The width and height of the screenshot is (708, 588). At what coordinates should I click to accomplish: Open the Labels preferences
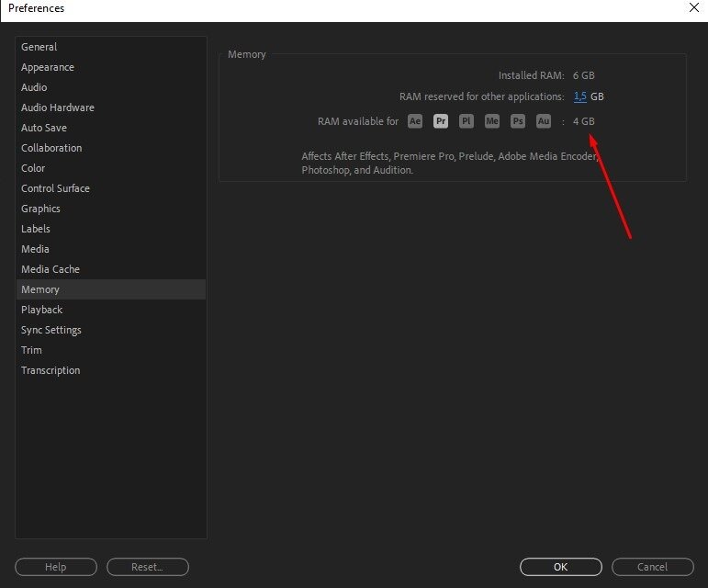[x=111, y=229]
